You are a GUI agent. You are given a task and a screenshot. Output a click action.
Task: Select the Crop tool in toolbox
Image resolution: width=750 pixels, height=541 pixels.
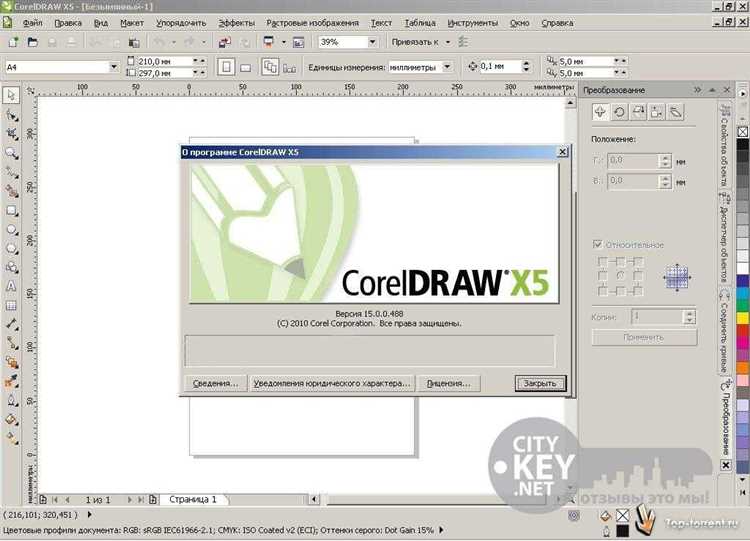[11, 134]
